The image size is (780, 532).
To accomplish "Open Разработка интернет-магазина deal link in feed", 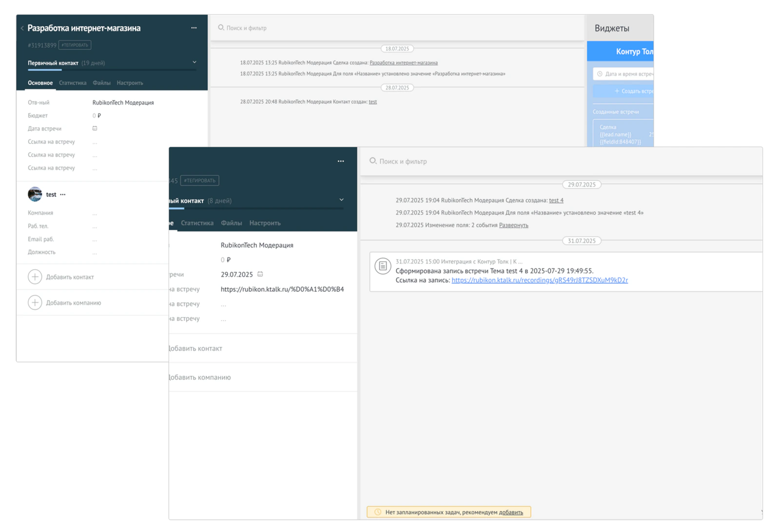I will (404, 63).
